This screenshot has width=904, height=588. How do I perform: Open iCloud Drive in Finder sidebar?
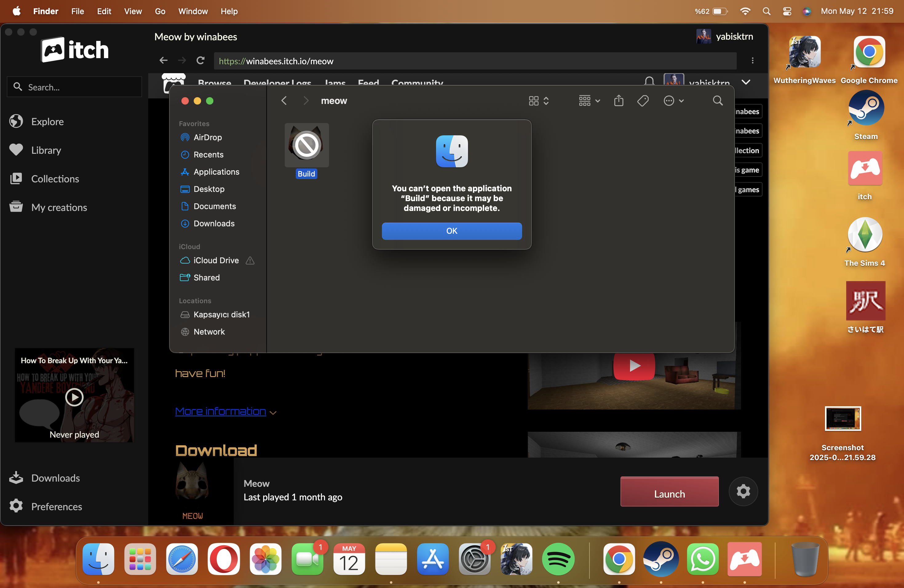(216, 260)
